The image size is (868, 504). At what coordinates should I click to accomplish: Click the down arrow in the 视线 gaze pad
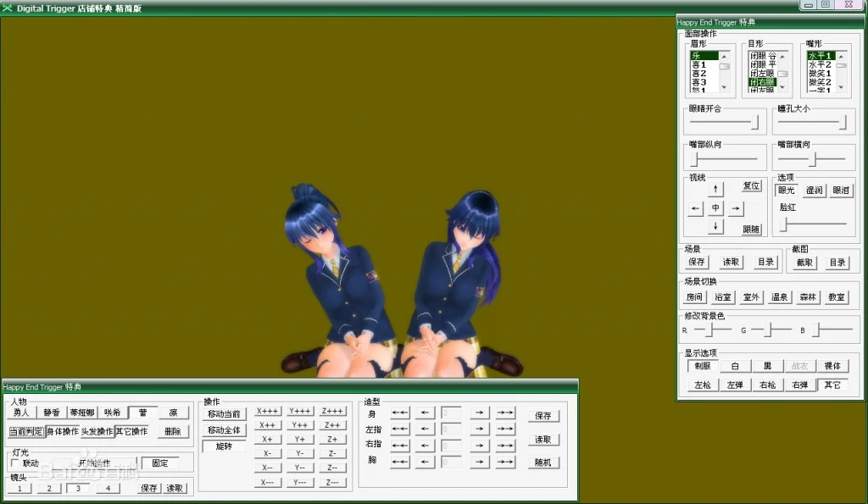[x=716, y=227]
